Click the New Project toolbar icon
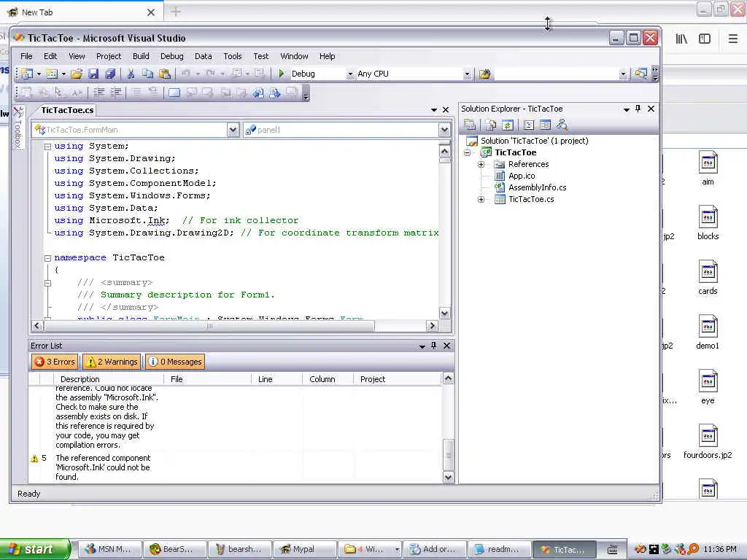The width and height of the screenshot is (747, 560). (28, 74)
